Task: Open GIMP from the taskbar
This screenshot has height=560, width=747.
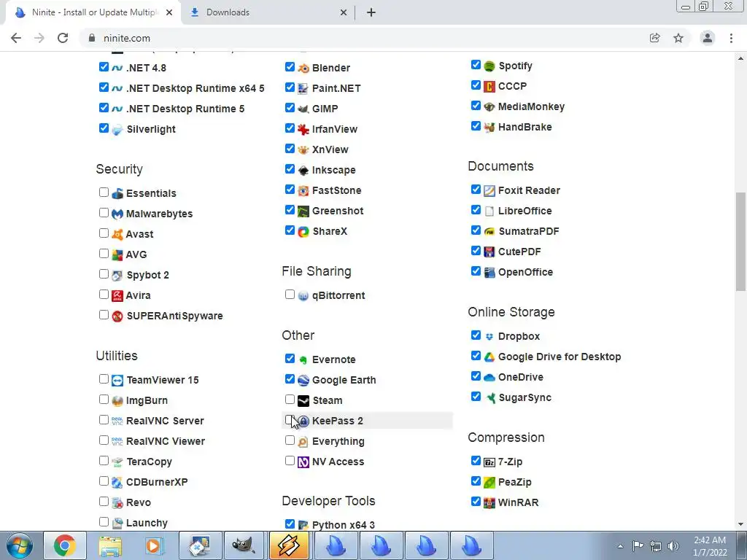Action: pos(244,545)
